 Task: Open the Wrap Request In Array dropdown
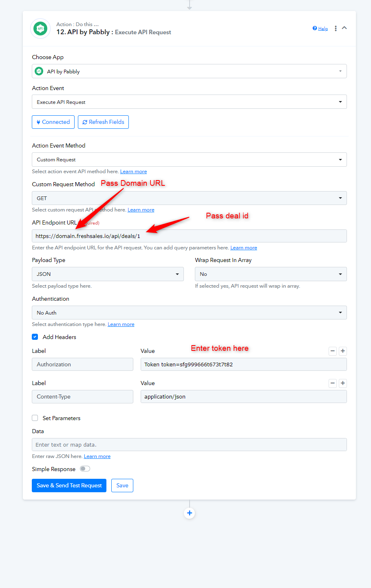pyautogui.click(x=271, y=274)
